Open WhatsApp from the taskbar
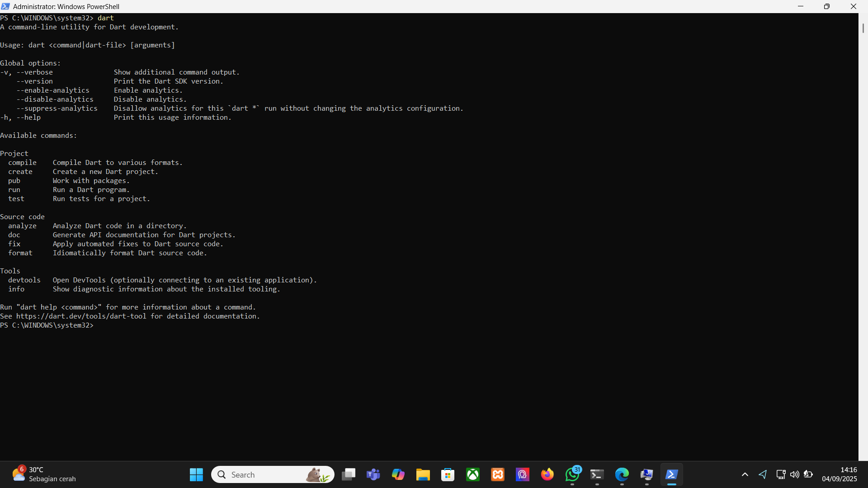 (x=572, y=475)
